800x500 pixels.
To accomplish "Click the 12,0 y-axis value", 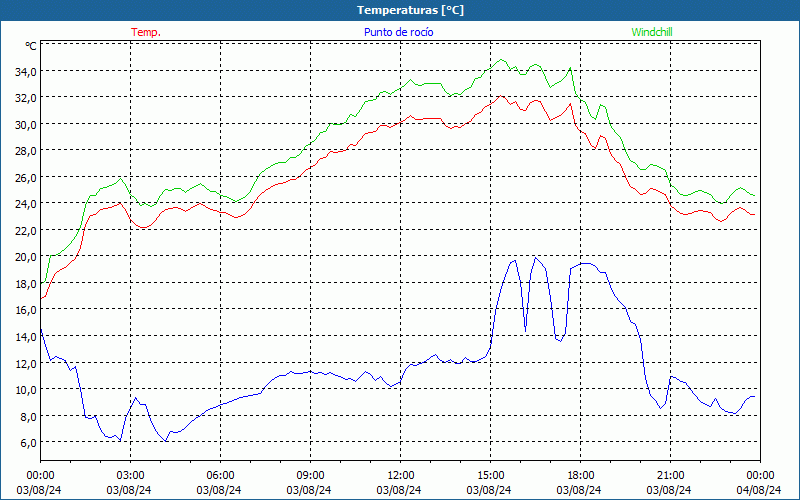I will tap(26, 363).
